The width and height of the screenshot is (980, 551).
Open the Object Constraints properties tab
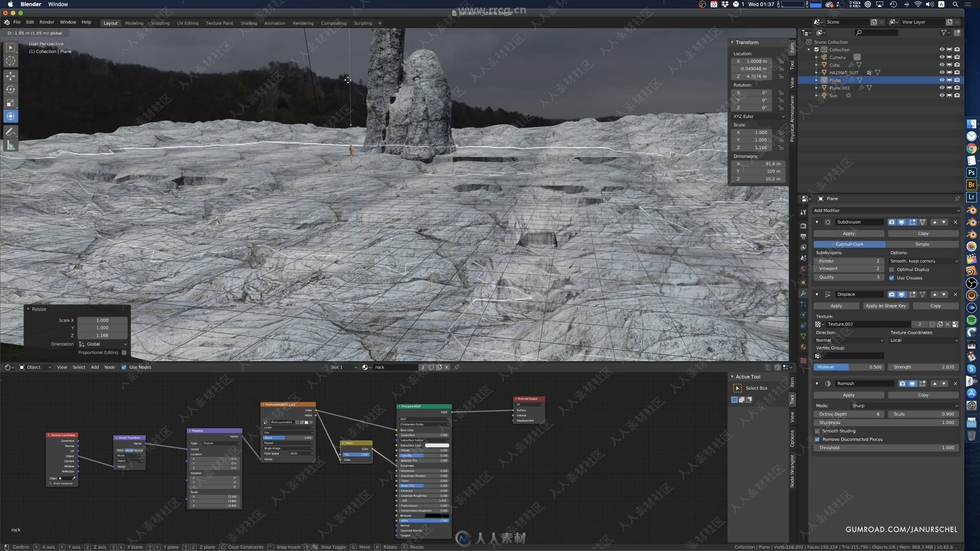point(803,325)
